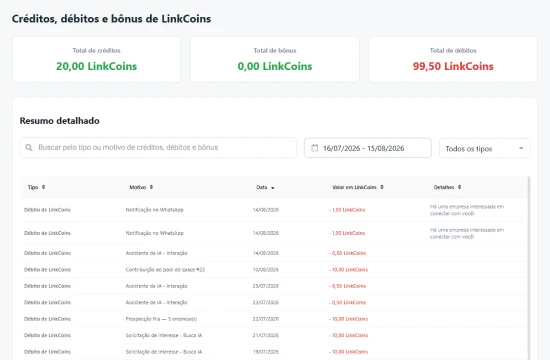Click the date cell 22/07/2026
Image resolution: width=550 pixels, height=360 pixels.
pyautogui.click(x=266, y=319)
